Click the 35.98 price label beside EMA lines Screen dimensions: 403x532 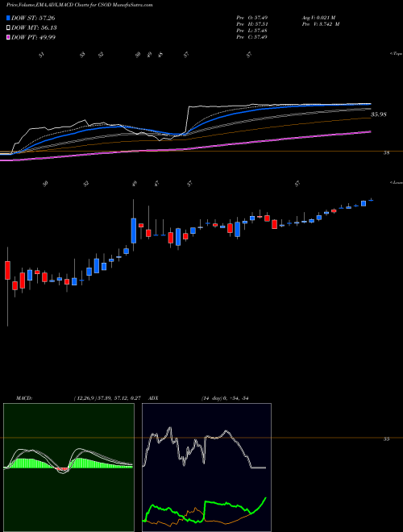point(379,114)
